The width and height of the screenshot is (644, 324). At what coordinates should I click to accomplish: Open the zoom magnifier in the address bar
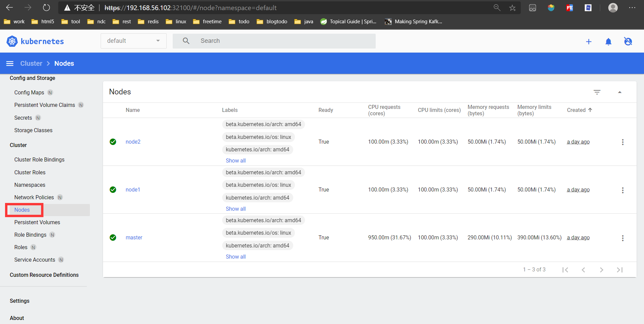coord(497,7)
